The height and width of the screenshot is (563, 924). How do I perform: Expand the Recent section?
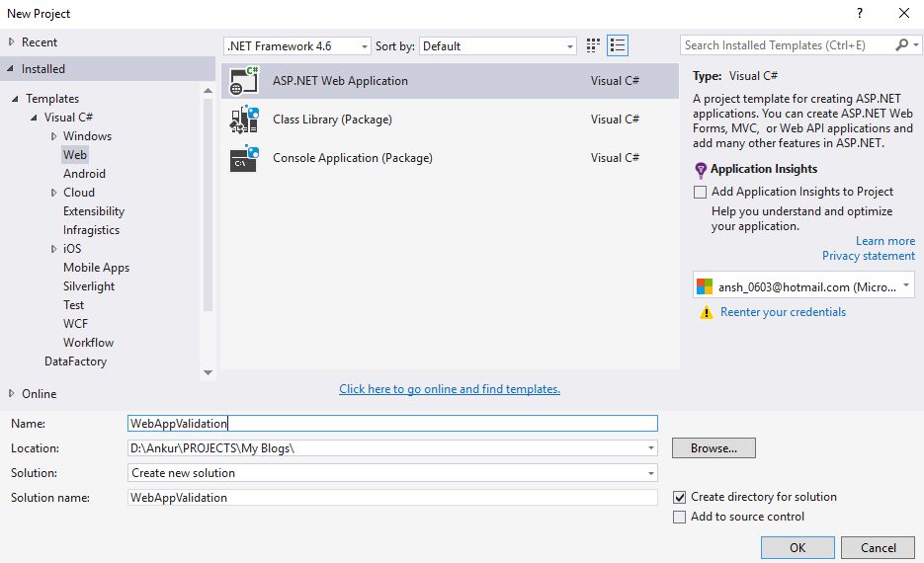tap(11, 41)
